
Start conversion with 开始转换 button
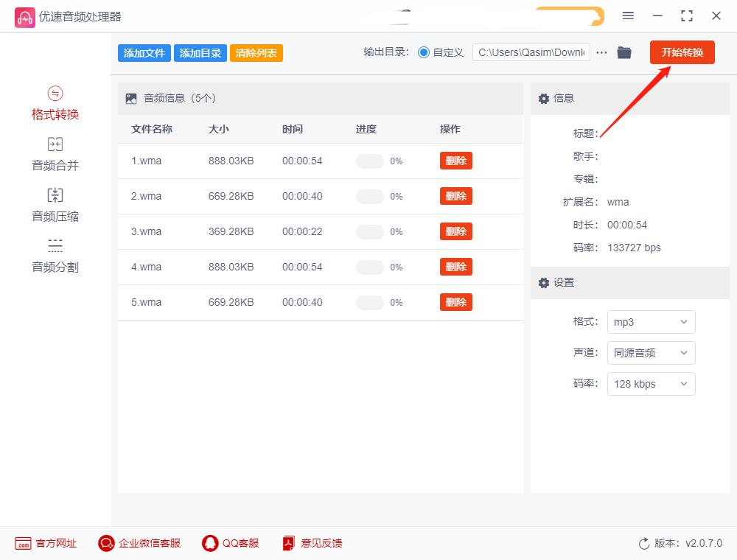pos(682,52)
